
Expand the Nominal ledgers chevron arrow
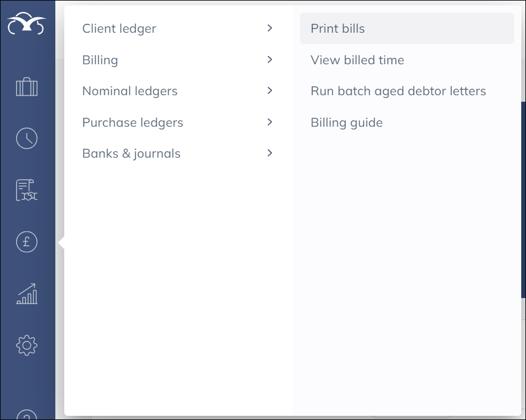pos(270,91)
